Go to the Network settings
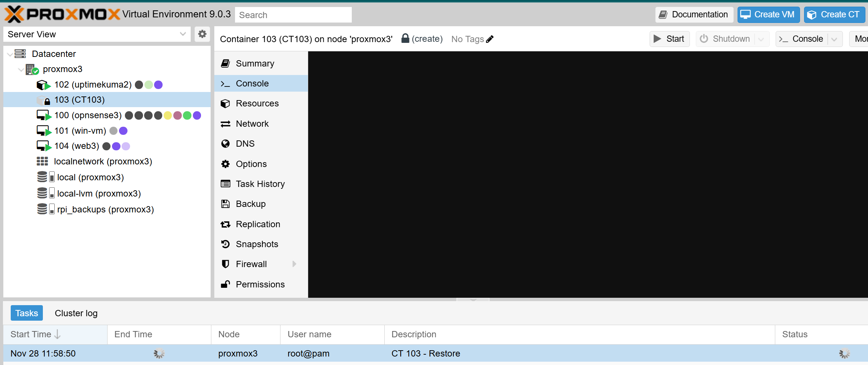Screen dimensions: 868x365 261,124
